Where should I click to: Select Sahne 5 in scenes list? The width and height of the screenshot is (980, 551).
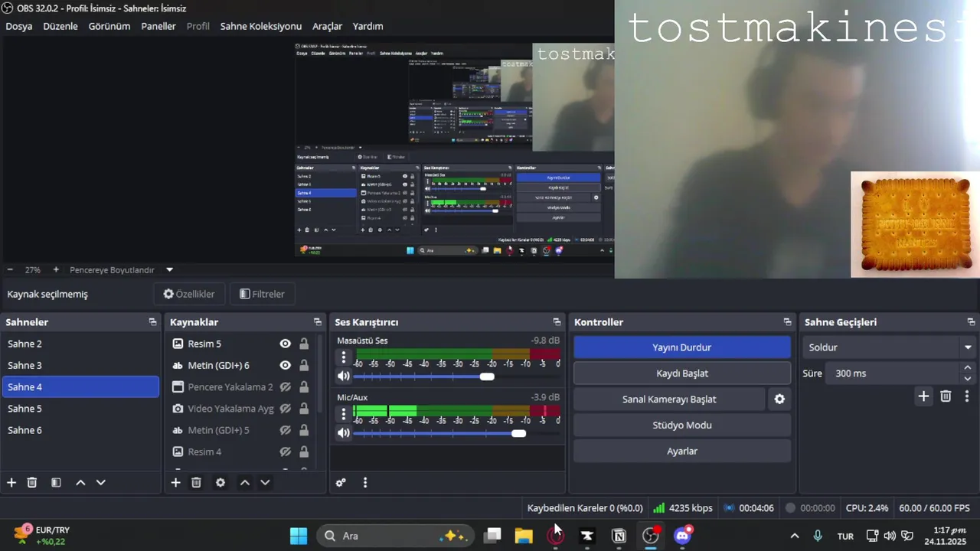pos(80,409)
